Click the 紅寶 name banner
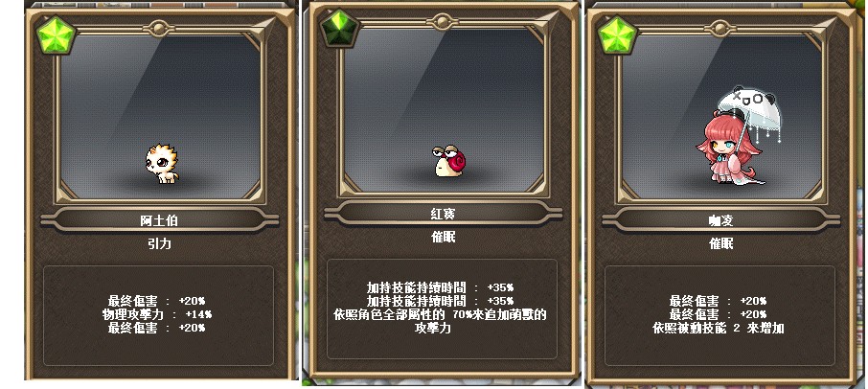868x389 pixels. click(443, 213)
